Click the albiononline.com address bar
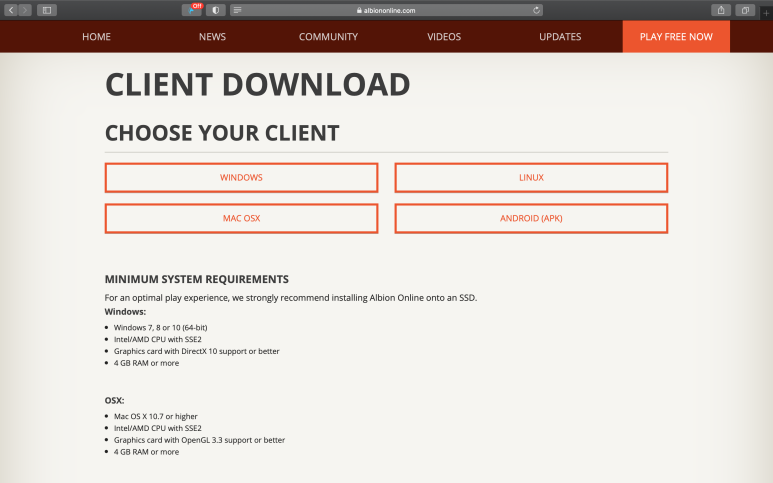Image resolution: width=773 pixels, height=483 pixels. pos(386,10)
